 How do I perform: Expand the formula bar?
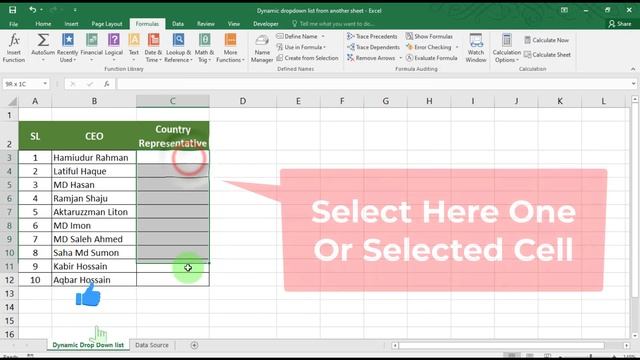click(x=633, y=84)
